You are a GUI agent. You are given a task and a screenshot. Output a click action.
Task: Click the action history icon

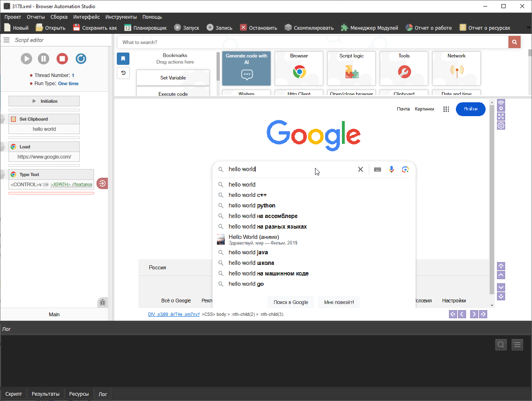pyautogui.click(x=123, y=73)
